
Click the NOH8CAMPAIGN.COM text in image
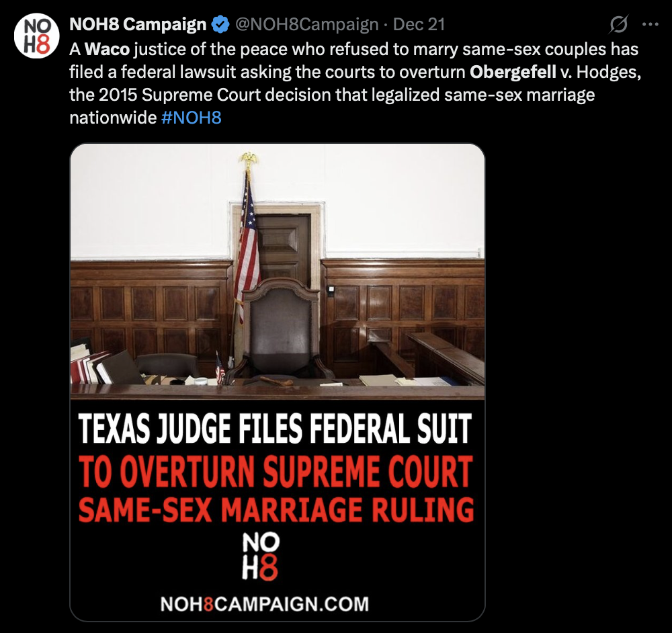pos(264,604)
